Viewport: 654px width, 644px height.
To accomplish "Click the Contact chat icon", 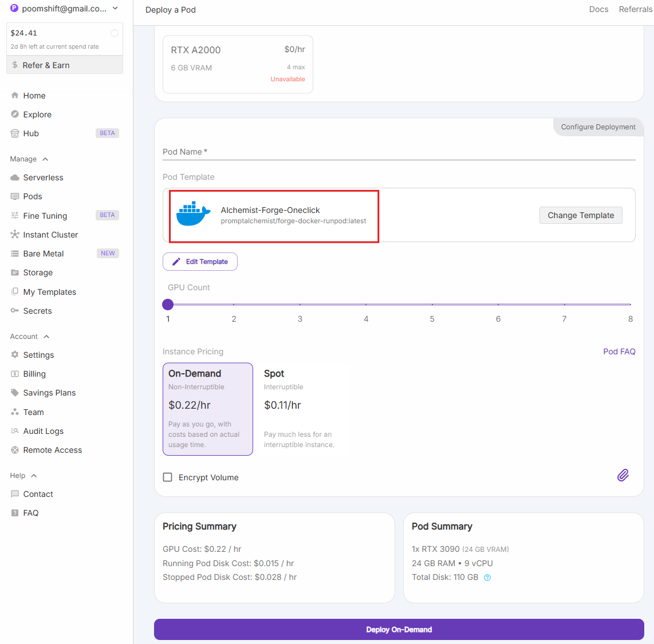I will click(x=15, y=494).
